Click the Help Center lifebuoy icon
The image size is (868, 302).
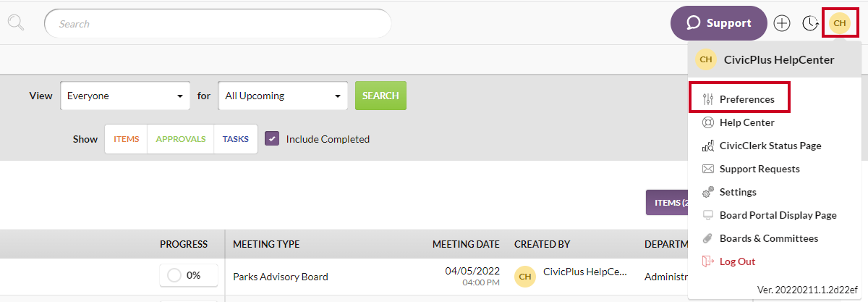click(708, 122)
